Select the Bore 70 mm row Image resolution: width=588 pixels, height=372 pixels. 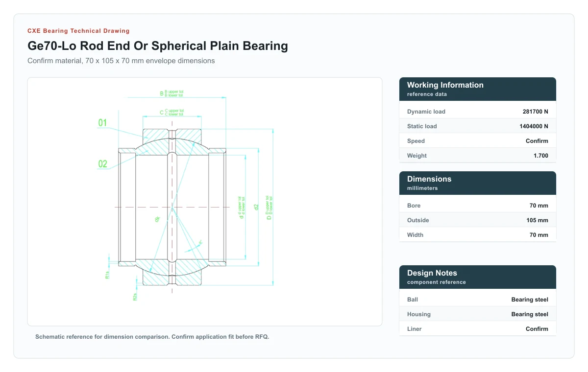click(478, 206)
